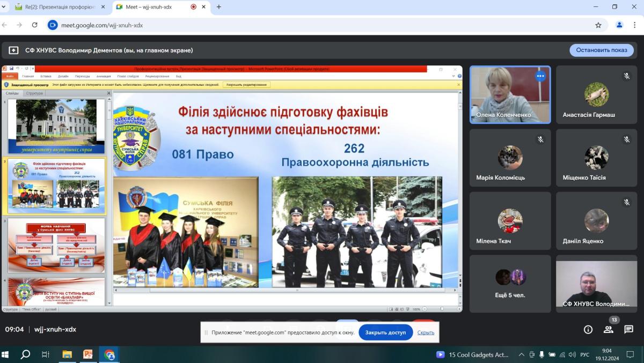Viewport: 644px width, 363px height.
Task: Reload the Meet page
Action: [35, 25]
